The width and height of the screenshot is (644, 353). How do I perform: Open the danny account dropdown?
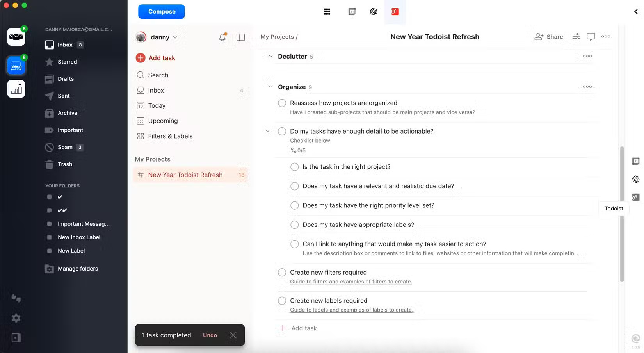(160, 37)
